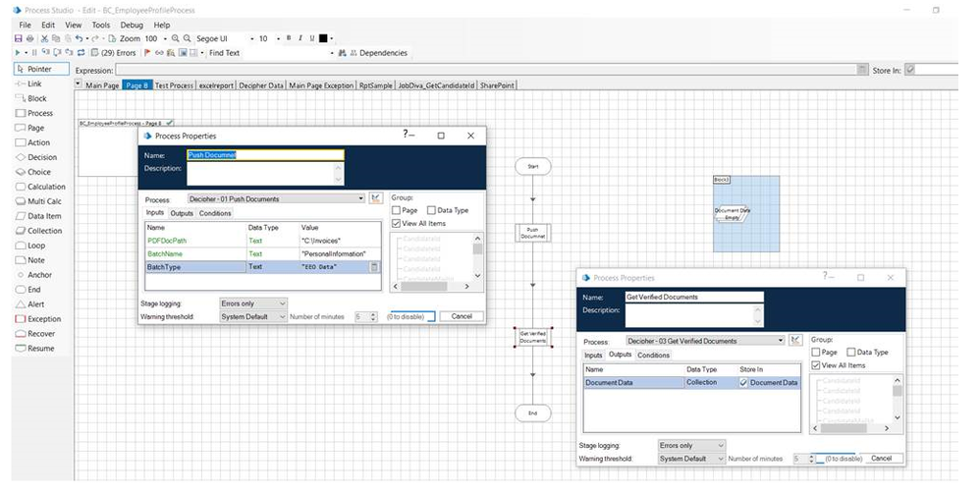The width and height of the screenshot is (980, 495).
Task: Select the Decision stage tool
Action: pos(41,157)
